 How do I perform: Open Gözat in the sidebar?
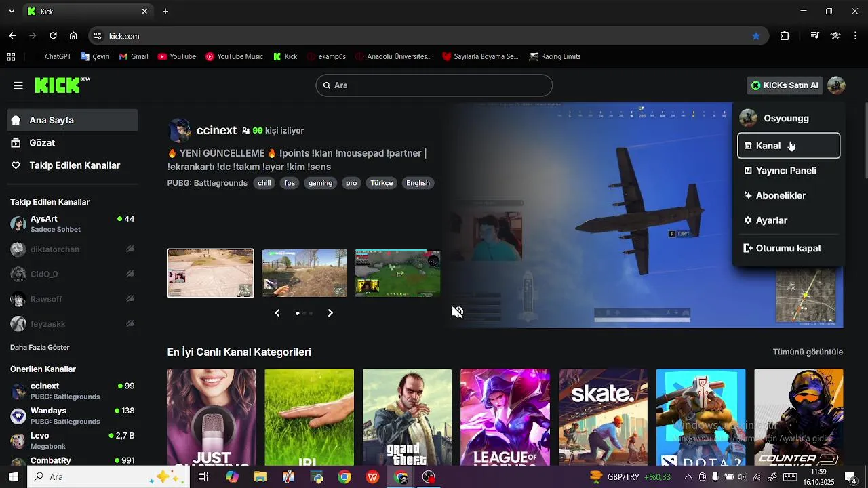(73, 143)
